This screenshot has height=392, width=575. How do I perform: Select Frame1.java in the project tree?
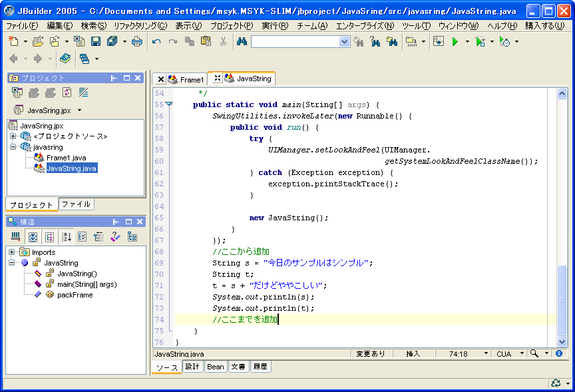[66, 158]
